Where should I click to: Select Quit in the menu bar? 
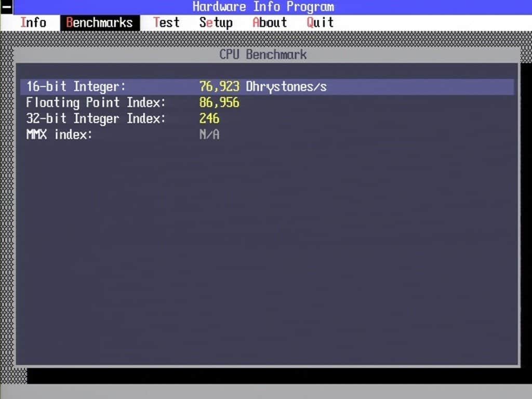click(320, 23)
